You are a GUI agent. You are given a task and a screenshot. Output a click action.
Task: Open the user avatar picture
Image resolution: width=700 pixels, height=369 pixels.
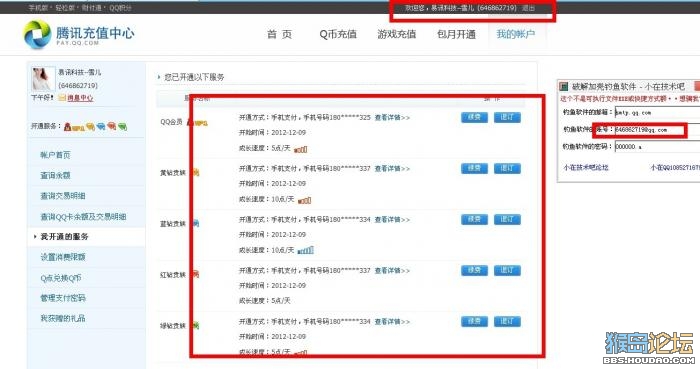pos(42,79)
